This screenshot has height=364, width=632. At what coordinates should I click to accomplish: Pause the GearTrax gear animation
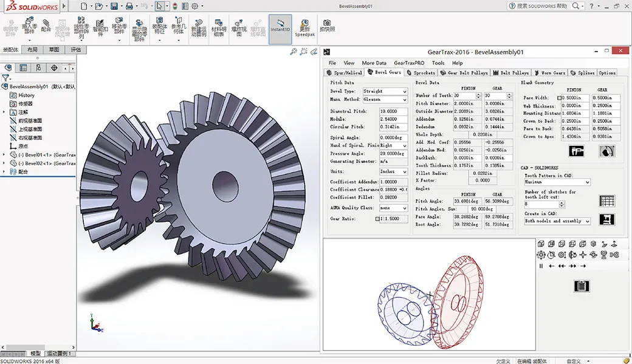pyautogui.click(x=541, y=266)
